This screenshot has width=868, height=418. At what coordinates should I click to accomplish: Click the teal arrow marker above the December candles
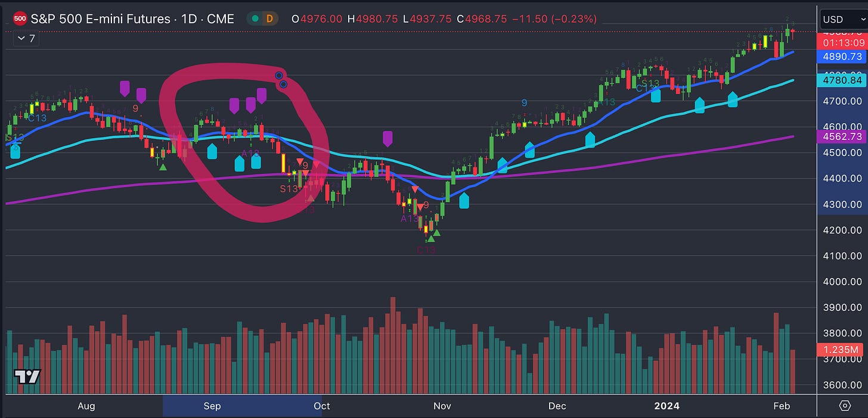[x=589, y=139]
